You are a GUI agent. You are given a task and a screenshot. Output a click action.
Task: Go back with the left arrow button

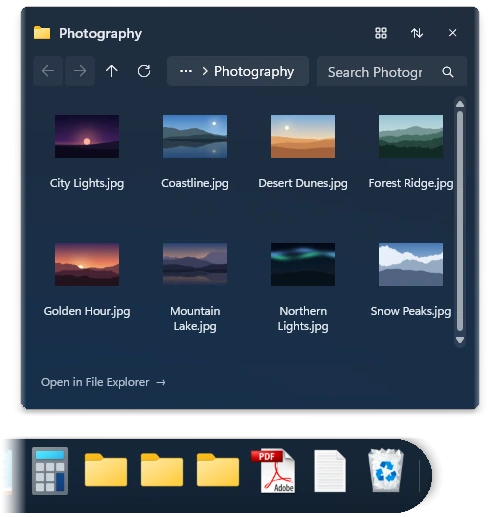[x=48, y=71]
